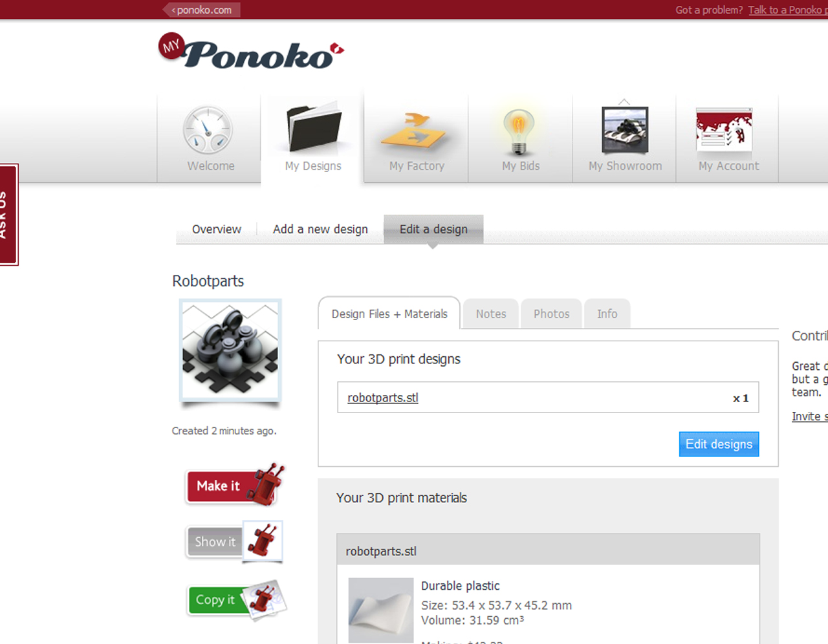
Task: Switch to the Info tab
Action: [607, 314]
